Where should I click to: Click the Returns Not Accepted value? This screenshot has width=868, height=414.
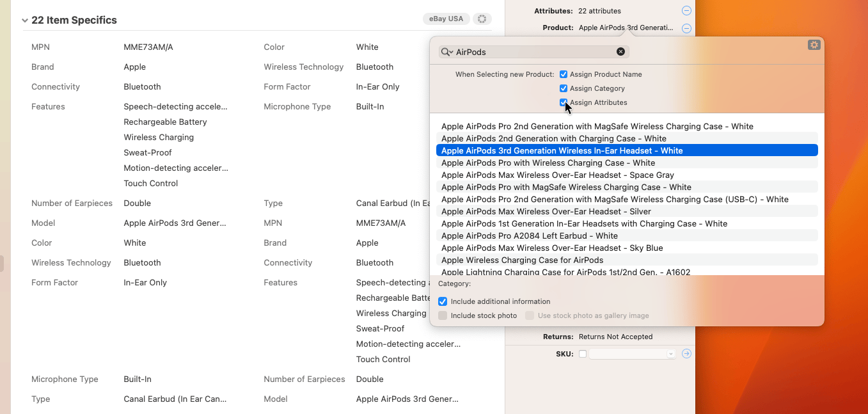[615, 337]
